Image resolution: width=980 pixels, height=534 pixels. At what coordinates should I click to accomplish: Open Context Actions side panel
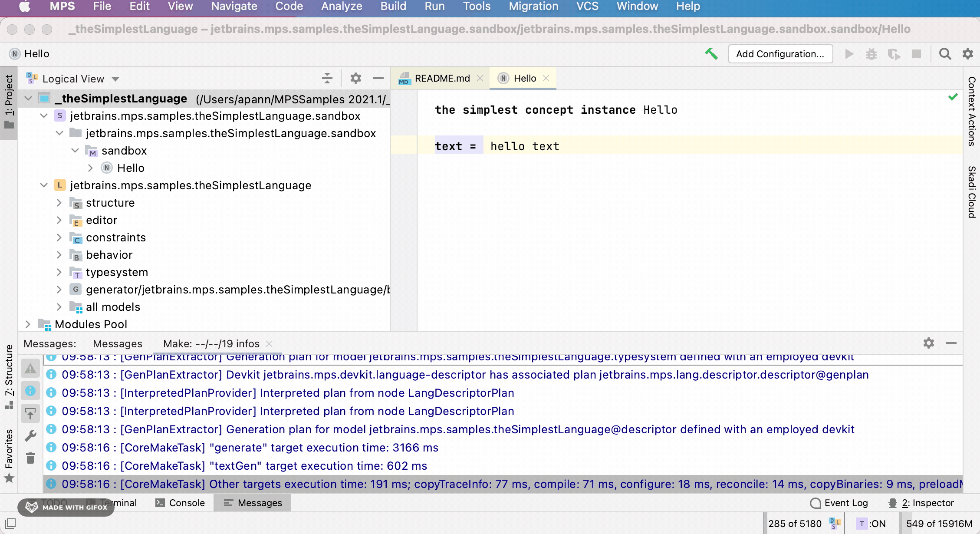pyautogui.click(x=972, y=111)
